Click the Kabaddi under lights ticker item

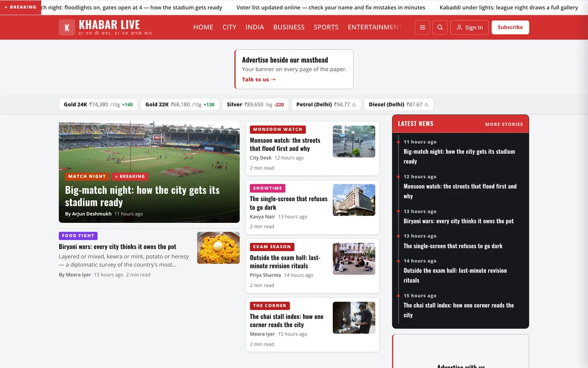coord(509,7)
